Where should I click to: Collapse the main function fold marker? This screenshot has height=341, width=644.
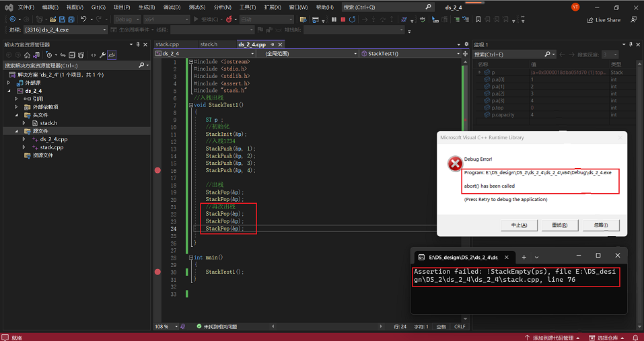[191, 258]
